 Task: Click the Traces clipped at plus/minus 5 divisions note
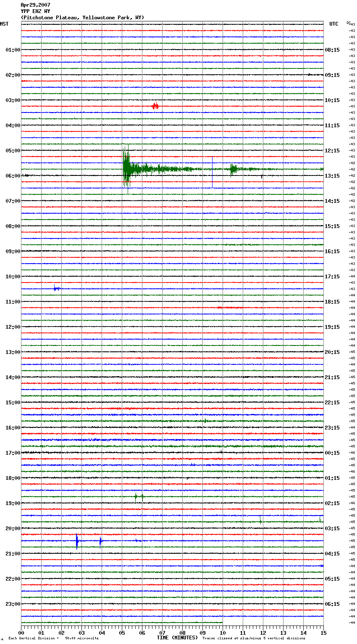[x=254, y=639]
